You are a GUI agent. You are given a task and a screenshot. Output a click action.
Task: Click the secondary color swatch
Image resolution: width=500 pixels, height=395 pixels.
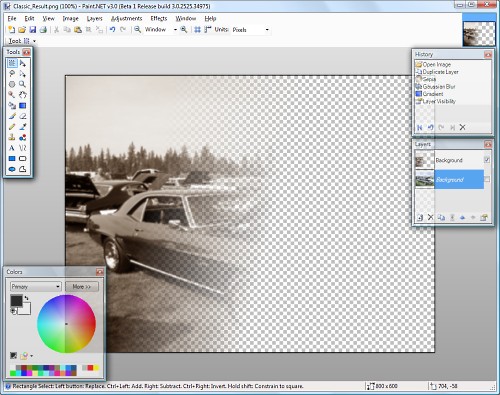click(x=26, y=310)
